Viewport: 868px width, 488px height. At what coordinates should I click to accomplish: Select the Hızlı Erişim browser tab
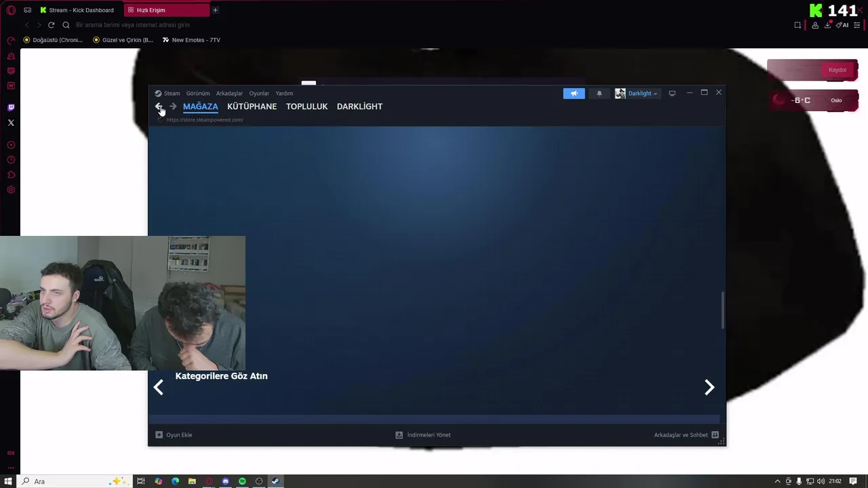(166, 10)
